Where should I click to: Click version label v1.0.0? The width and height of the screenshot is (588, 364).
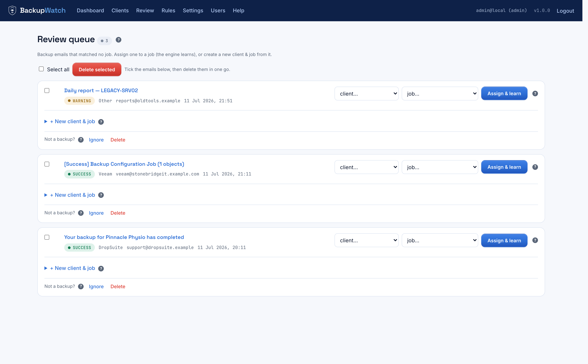coord(542,10)
